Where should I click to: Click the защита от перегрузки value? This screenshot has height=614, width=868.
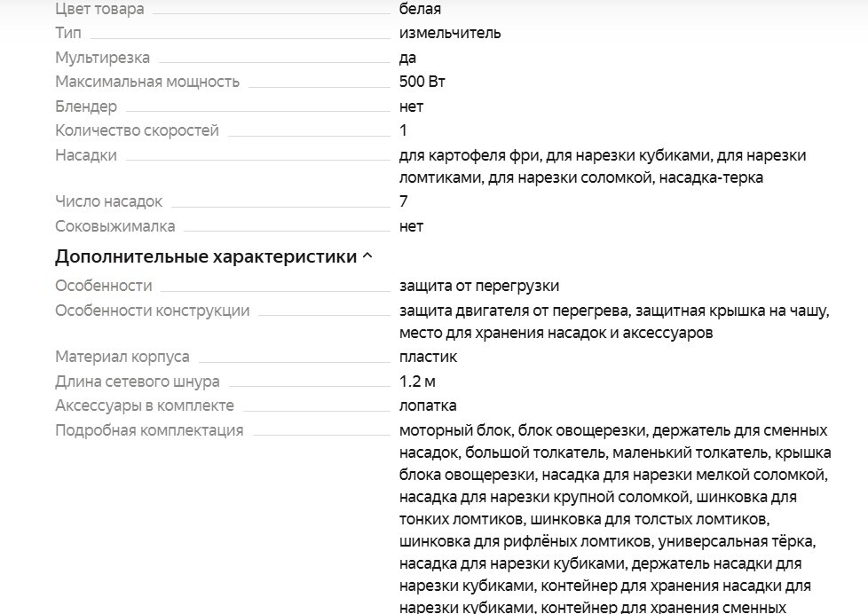click(x=479, y=286)
